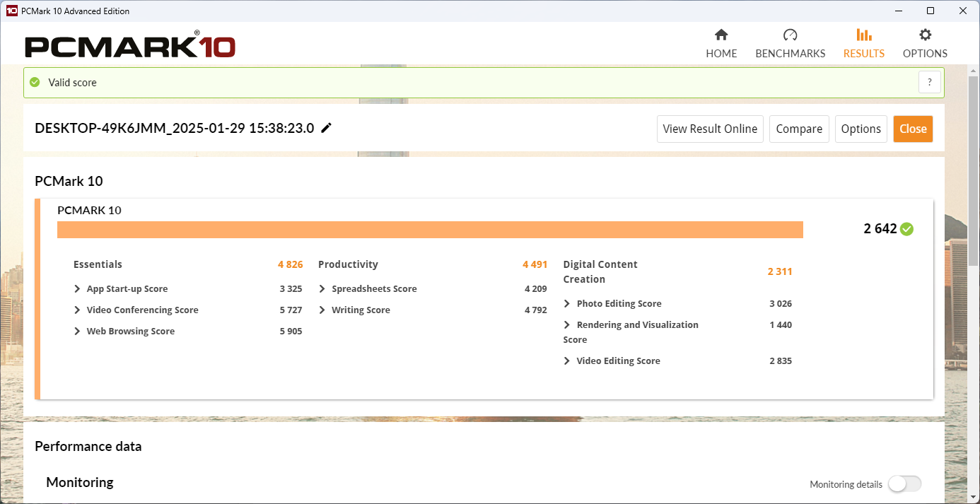This screenshot has height=504, width=980.
Task: Open Benchmarks via the gauge icon
Action: click(790, 35)
